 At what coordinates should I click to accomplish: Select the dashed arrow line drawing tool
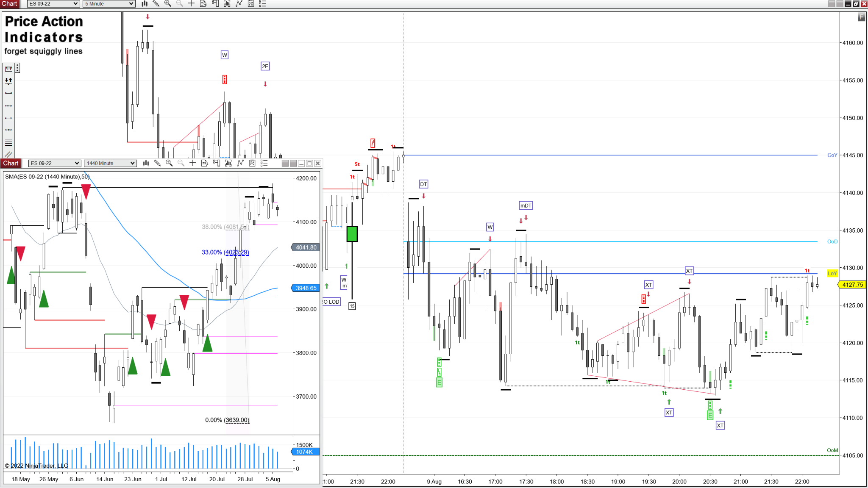[x=8, y=105]
